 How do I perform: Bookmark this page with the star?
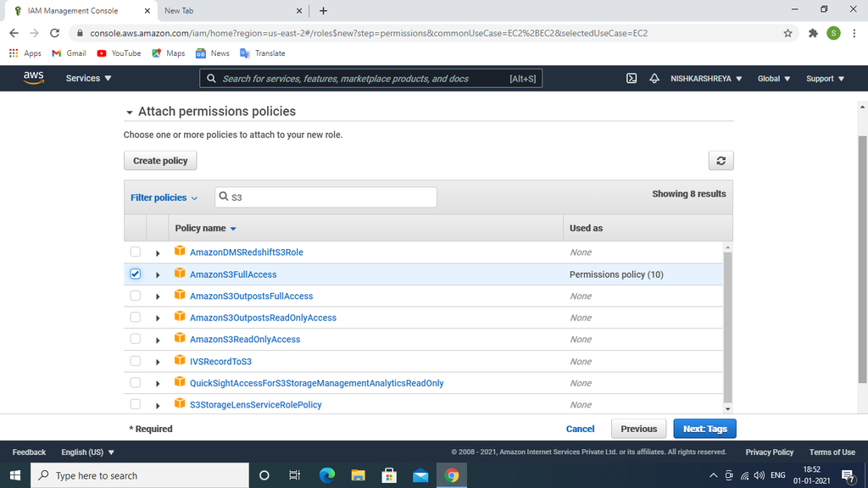[x=787, y=32]
